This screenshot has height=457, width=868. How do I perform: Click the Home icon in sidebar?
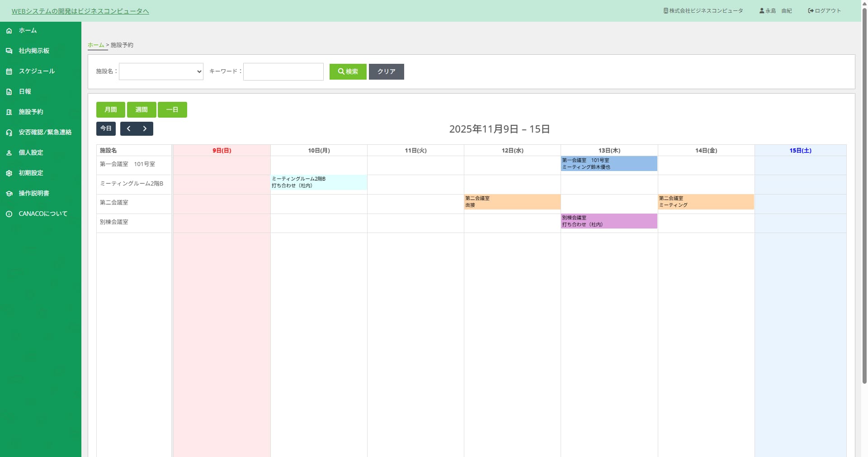click(9, 31)
